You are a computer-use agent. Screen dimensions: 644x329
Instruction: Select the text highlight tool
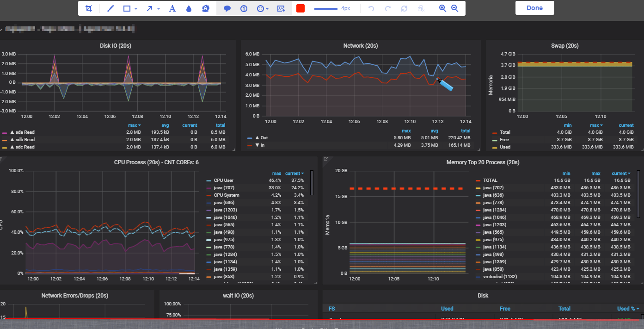point(206,8)
